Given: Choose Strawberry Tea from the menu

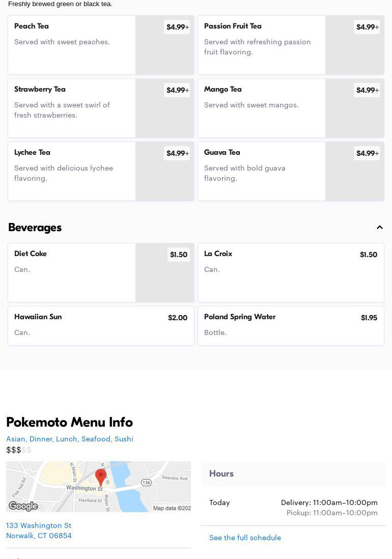Looking at the screenshot, I should 101,108.
